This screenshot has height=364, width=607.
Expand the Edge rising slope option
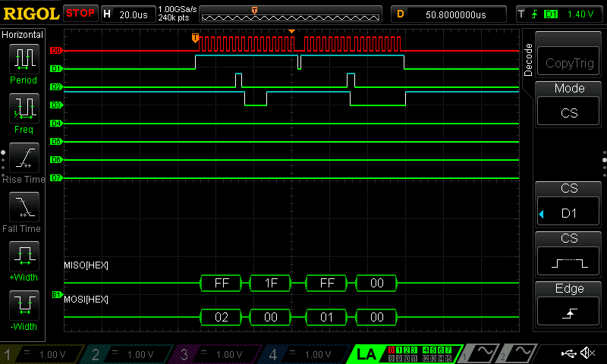[x=569, y=304]
